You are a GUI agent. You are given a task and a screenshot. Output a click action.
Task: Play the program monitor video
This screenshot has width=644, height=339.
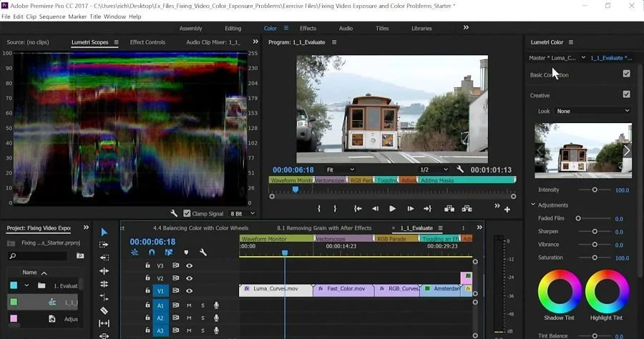pos(392,209)
